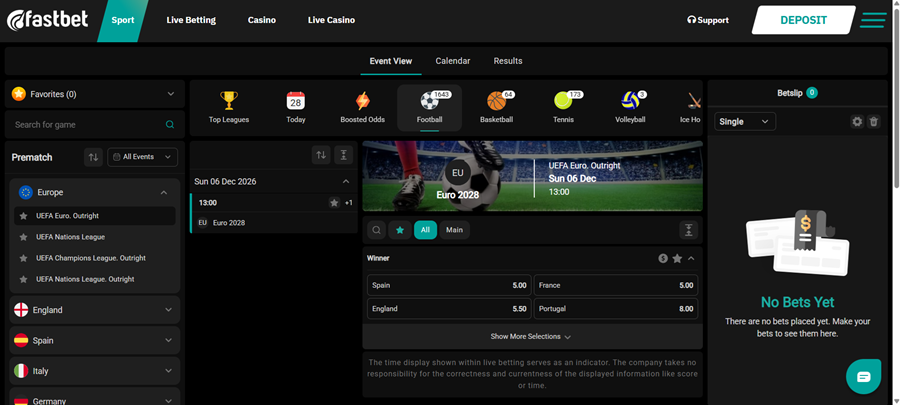
Task: Click the search magnifier in game search
Action: [x=170, y=124]
